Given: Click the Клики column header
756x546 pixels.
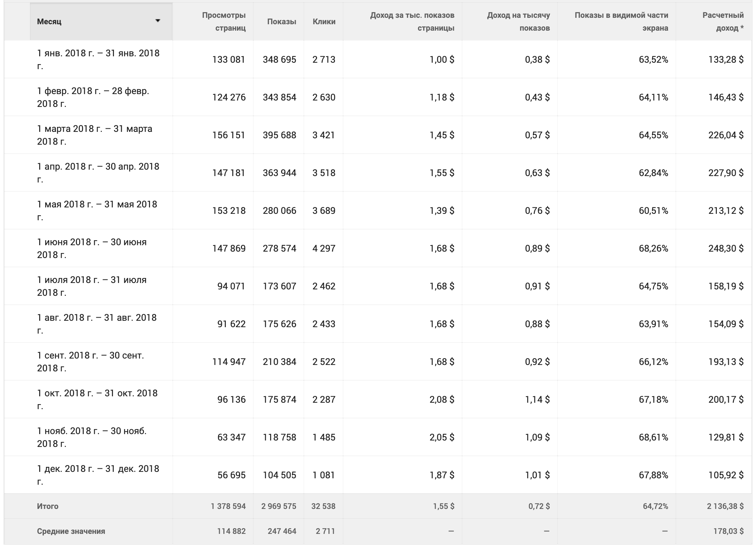Looking at the screenshot, I should pos(324,21).
